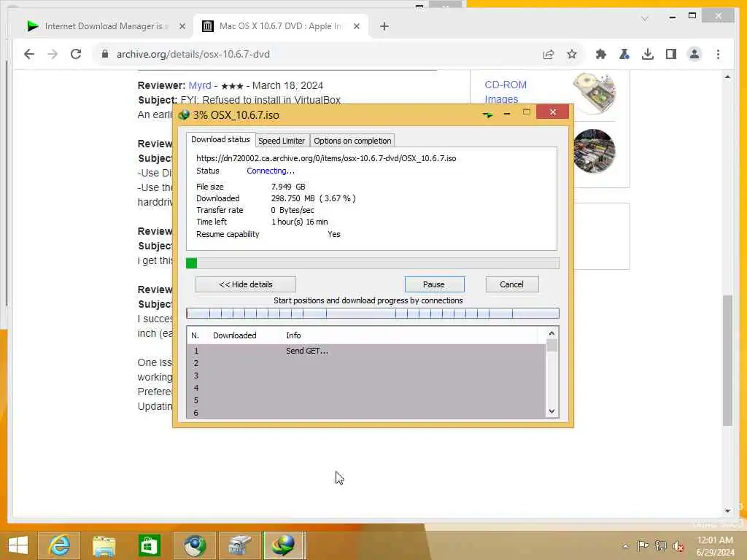This screenshot has height=560, width=747.
Task: Go forward in Chrome browser
Action: pyautogui.click(x=53, y=54)
